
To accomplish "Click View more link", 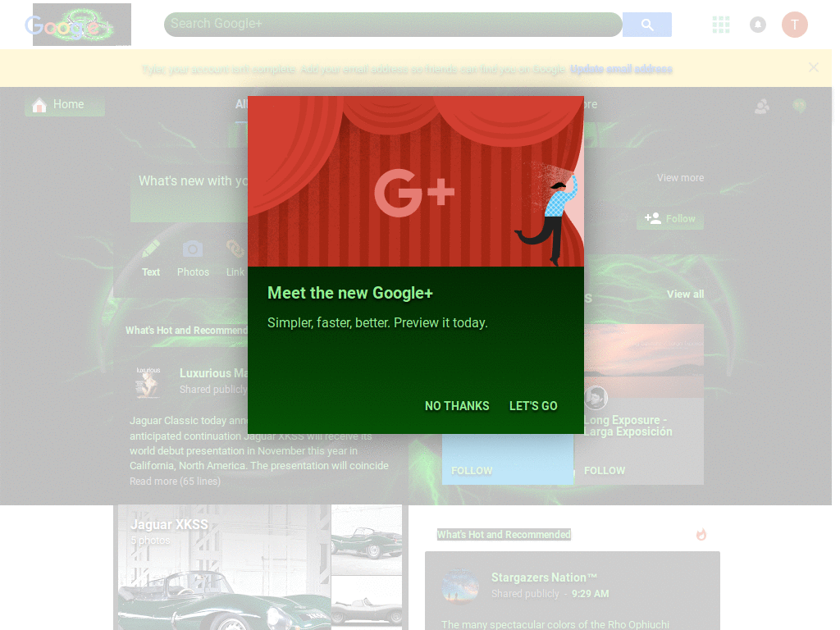I will tap(680, 178).
